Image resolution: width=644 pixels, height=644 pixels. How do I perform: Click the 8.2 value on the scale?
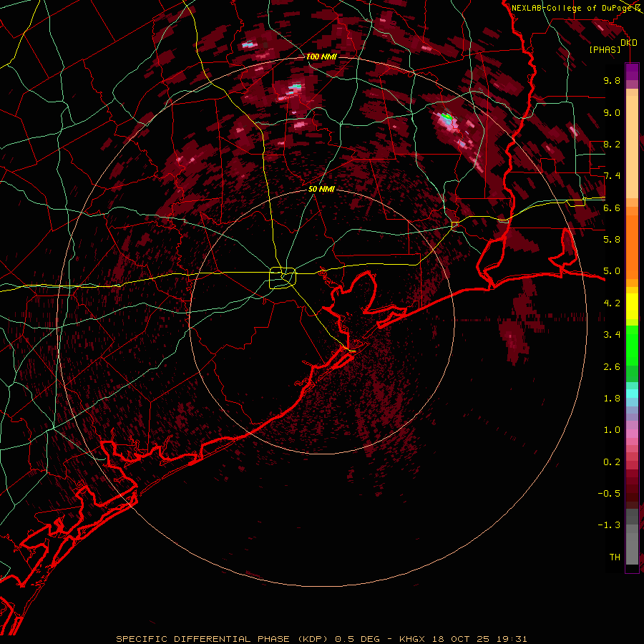click(612, 144)
